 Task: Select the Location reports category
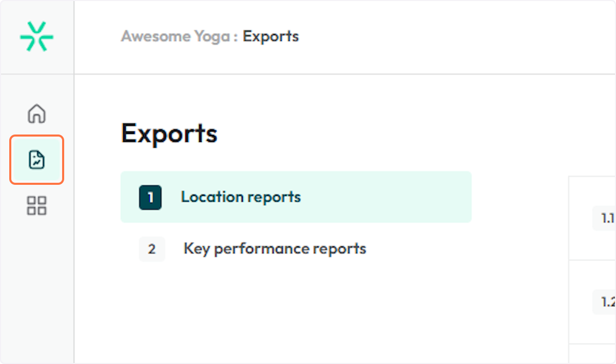(x=241, y=197)
